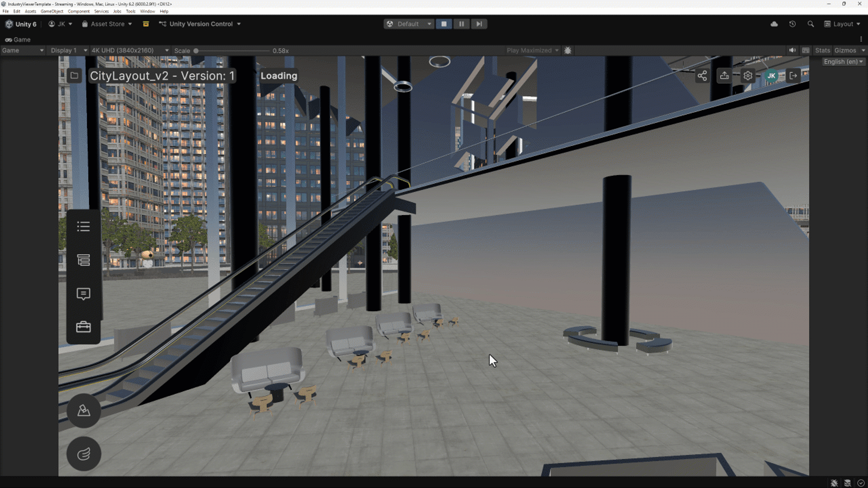Image resolution: width=868 pixels, height=488 pixels.
Task: Click the upload/export icon in viewer toolbar
Action: click(x=725, y=76)
